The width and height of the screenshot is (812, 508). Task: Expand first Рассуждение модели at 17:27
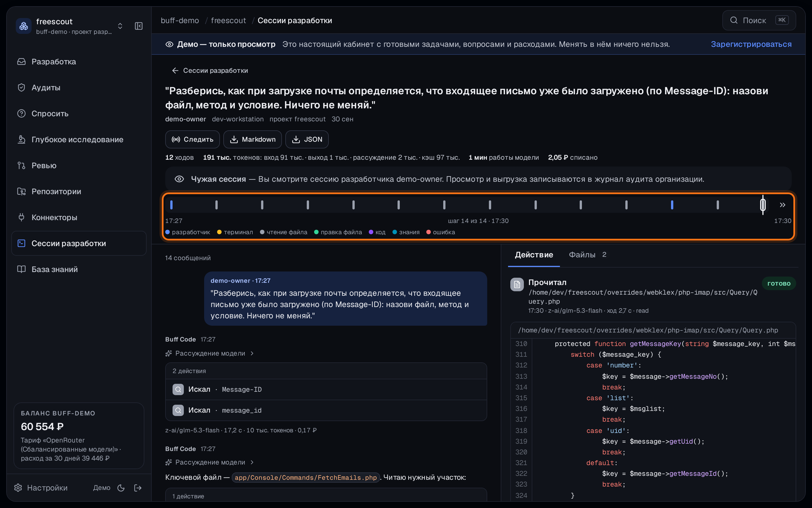point(210,353)
